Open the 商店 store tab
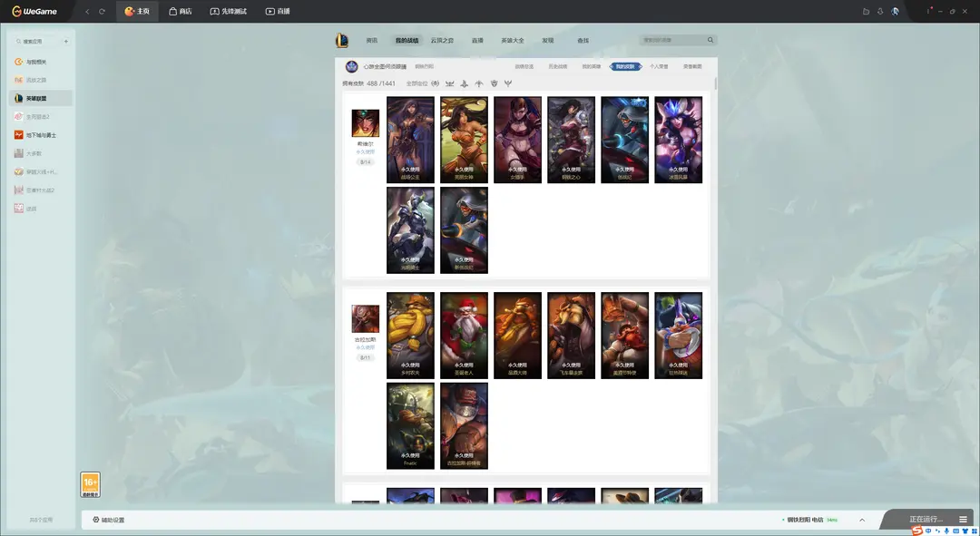The width and height of the screenshot is (980, 536). click(180, 11)
